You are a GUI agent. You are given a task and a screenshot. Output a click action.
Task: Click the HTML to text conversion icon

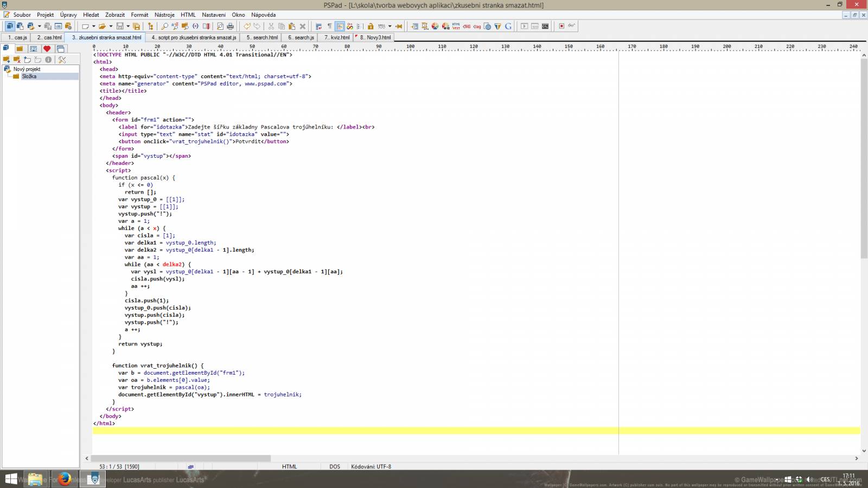(x=456, y=26)
